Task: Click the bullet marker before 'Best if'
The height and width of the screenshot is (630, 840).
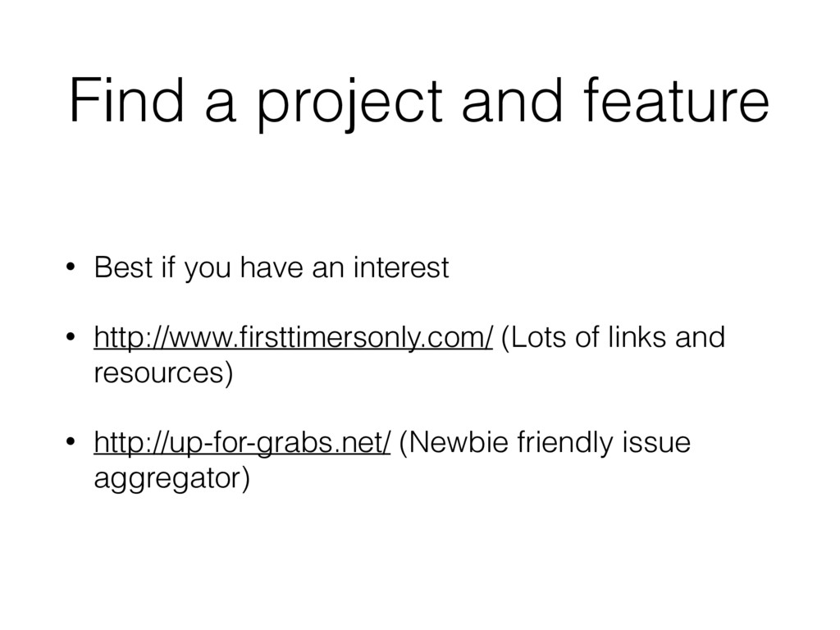Action: coord(71,267)
